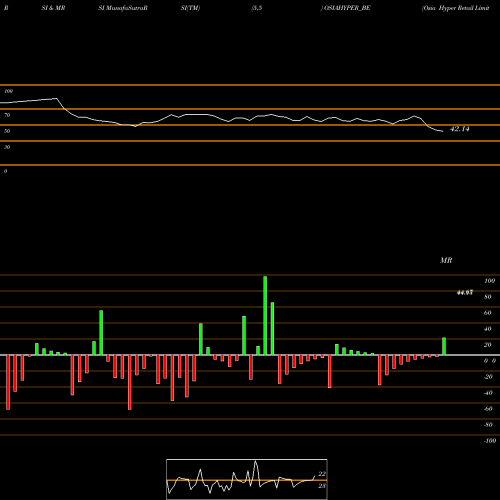
Task: Click the MR right-axis label -60
Action: pyautogui.click(x=488, y=409)
